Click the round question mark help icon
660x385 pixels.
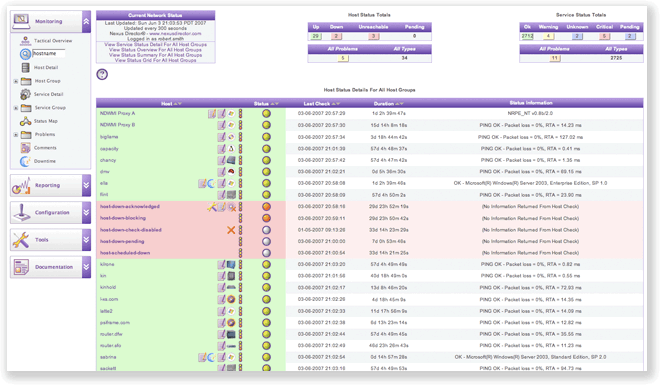coord(102,74)
